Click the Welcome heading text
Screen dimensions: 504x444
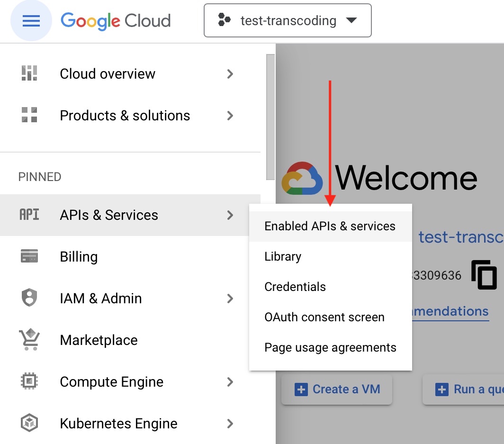406,178
